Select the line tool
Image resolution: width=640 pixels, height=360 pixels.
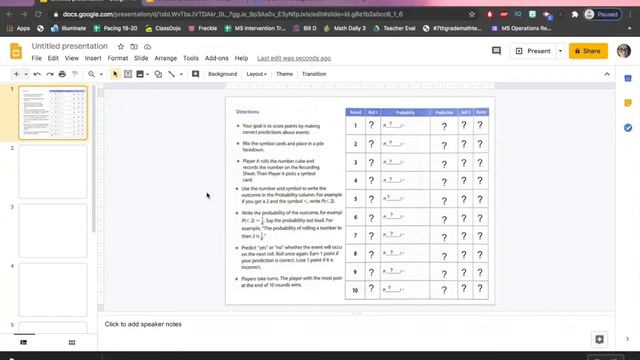(171, 74)
